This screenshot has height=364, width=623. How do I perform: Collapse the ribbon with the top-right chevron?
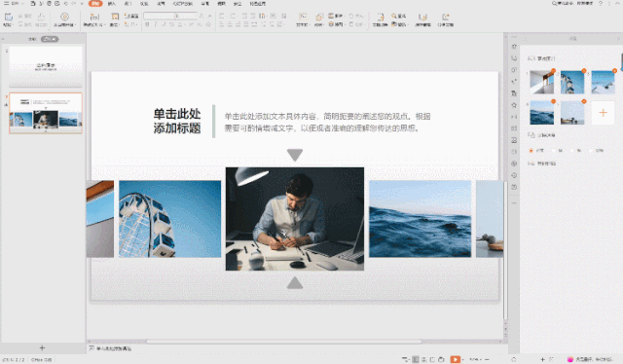tap(618, 3)
